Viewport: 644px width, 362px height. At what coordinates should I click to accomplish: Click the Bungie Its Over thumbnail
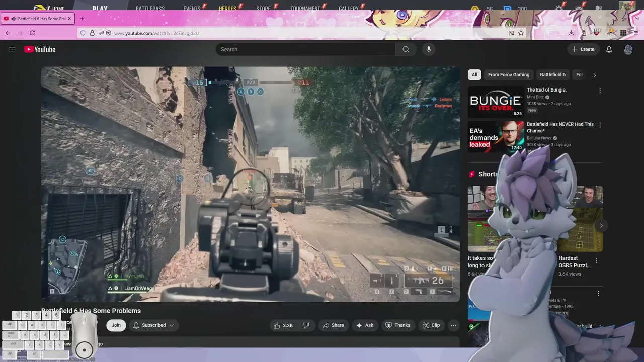pyautogui.click(x=496, y=102)
